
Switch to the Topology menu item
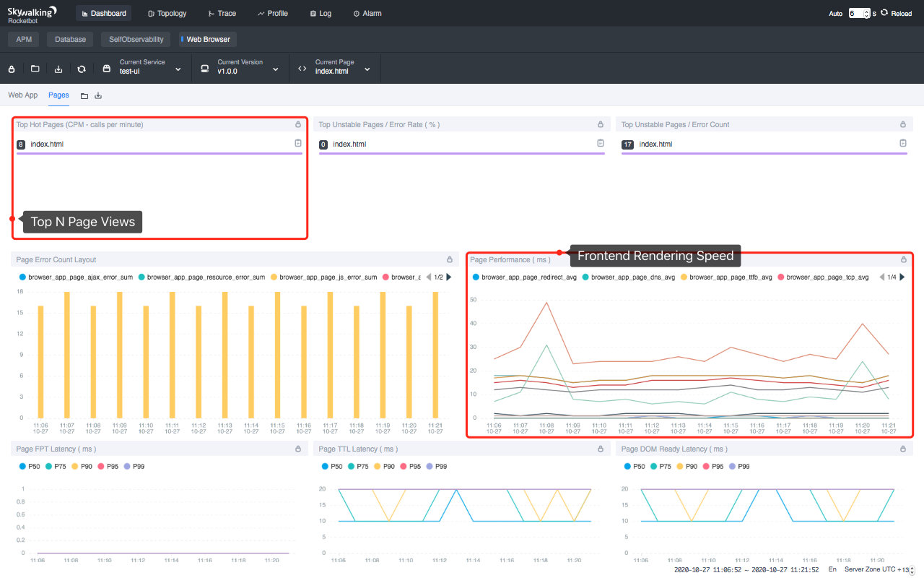167,13
